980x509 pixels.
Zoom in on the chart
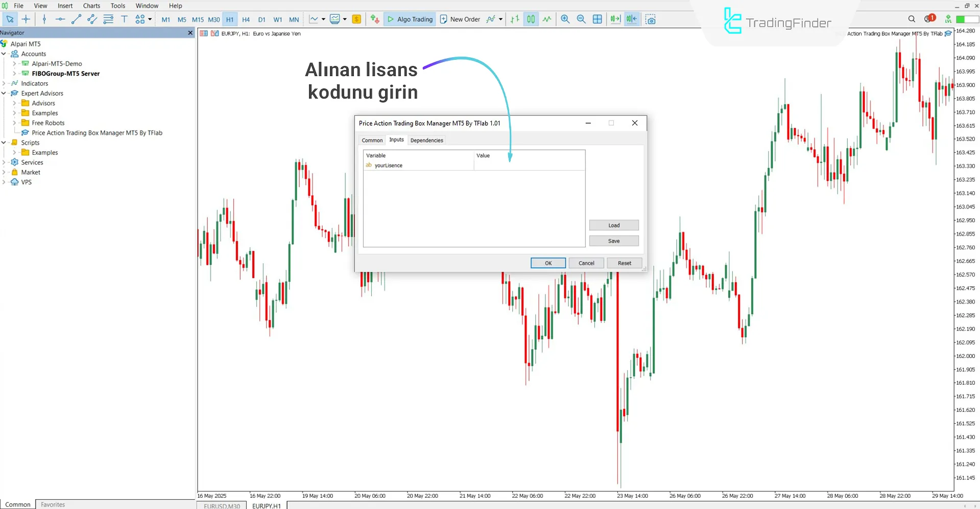[x=565, y=19]
